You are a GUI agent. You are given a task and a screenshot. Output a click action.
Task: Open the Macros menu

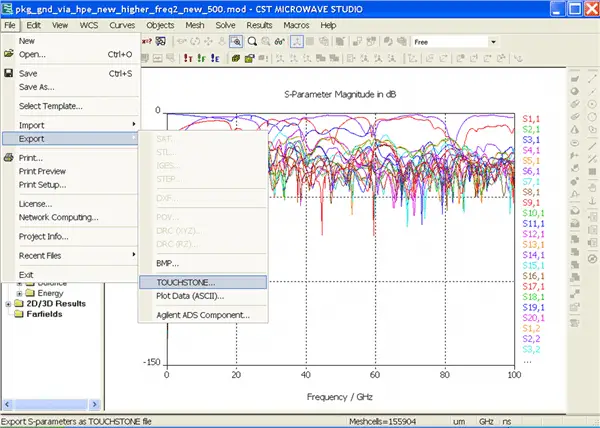[296, 25]
